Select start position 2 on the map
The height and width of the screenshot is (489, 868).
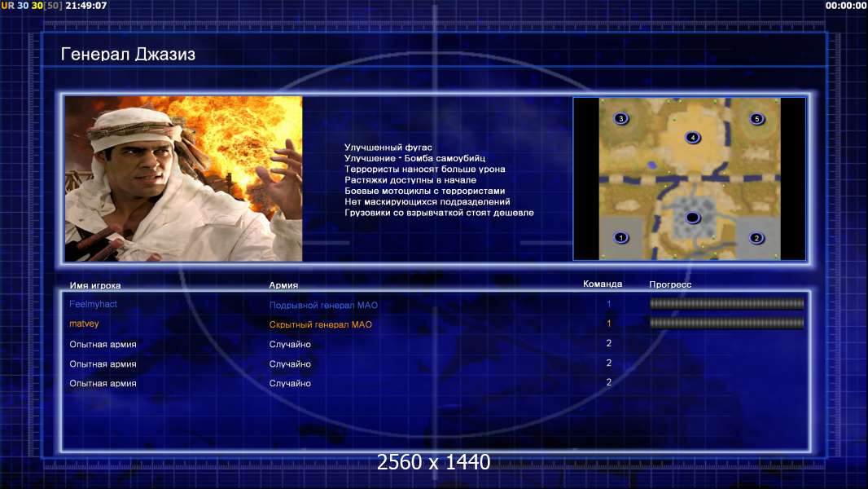click(756, 238)
